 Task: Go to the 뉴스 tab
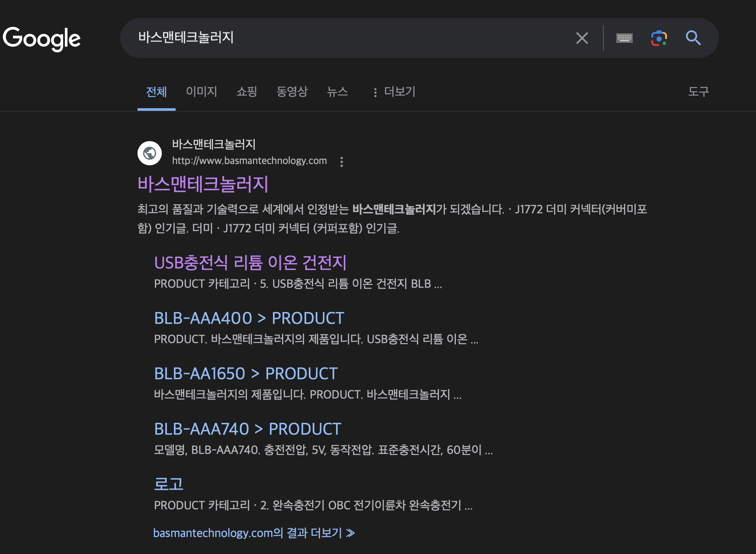point(337,91)
